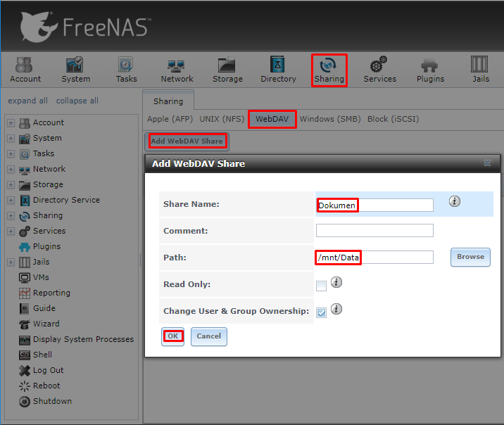Open the System toolbar icon
504x425 pixels.
(x=75, y=70)
